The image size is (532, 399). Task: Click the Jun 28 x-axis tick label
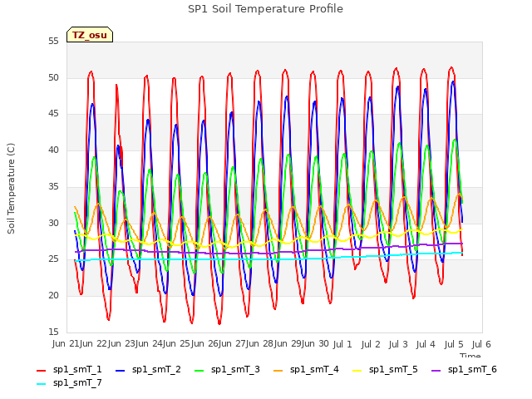259,344
